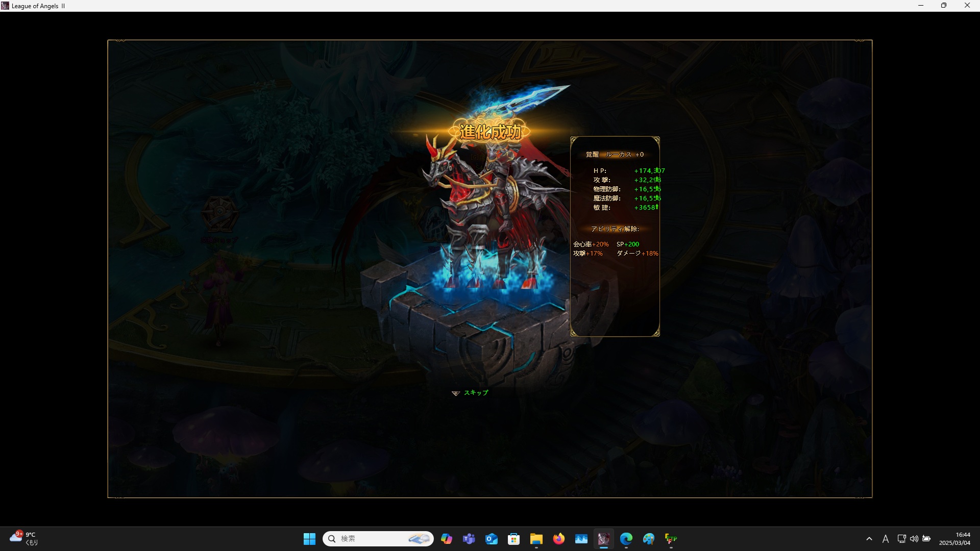Open the Paint palette app in taskbar
Screen dimensions: 980x551
[648, 539]
